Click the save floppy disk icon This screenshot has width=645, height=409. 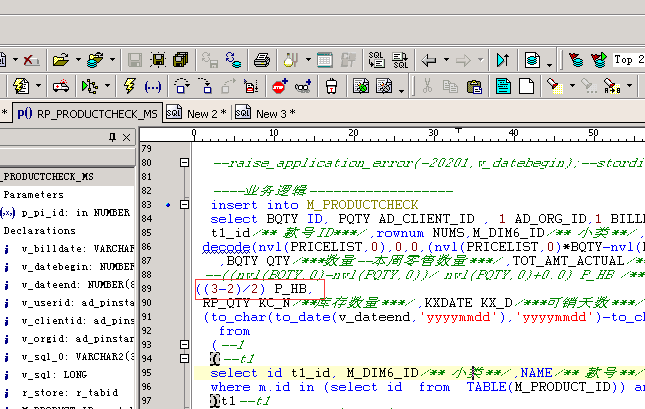[x=135, y=60]
